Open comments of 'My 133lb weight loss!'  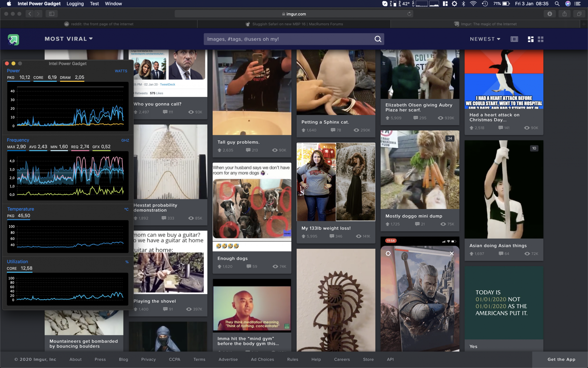click(336, 236)
